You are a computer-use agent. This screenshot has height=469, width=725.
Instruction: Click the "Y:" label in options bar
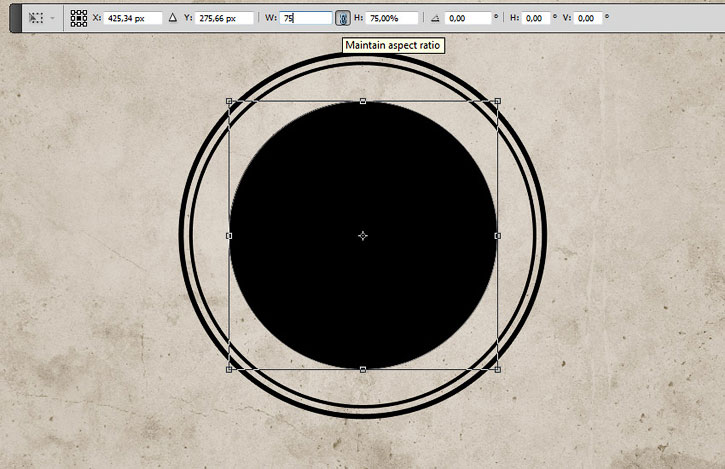point(188,18)
